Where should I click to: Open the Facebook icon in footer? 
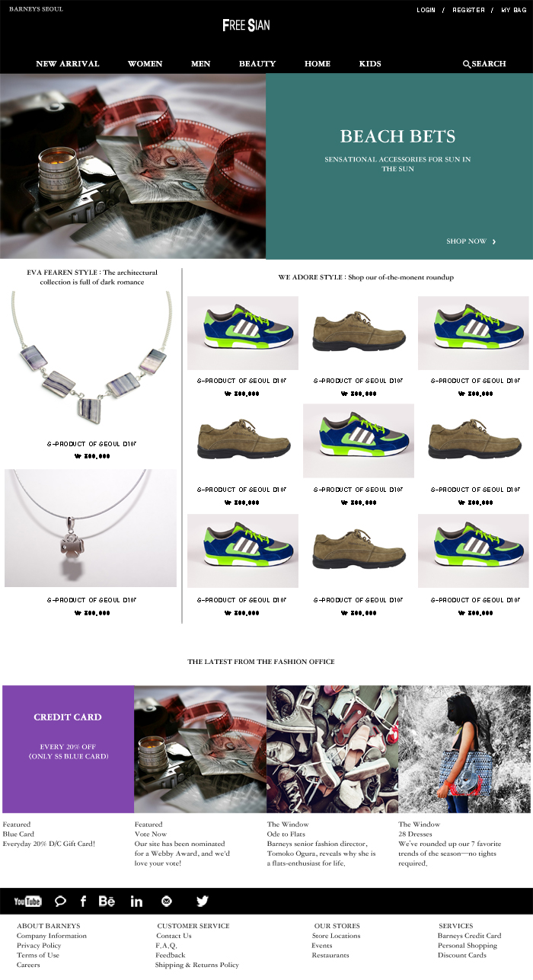[x=83, y=902]
